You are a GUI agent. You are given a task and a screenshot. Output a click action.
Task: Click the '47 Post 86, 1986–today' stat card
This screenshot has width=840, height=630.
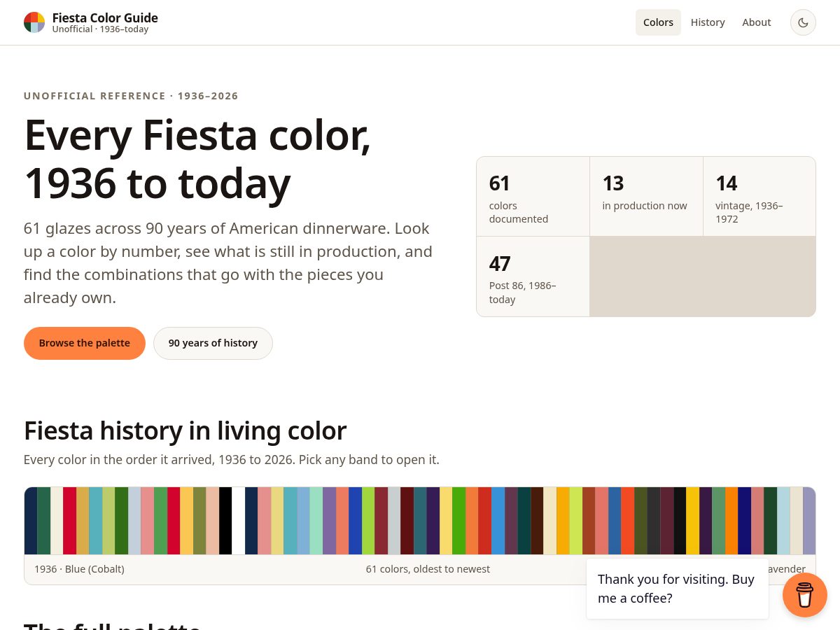pos(533,276)
